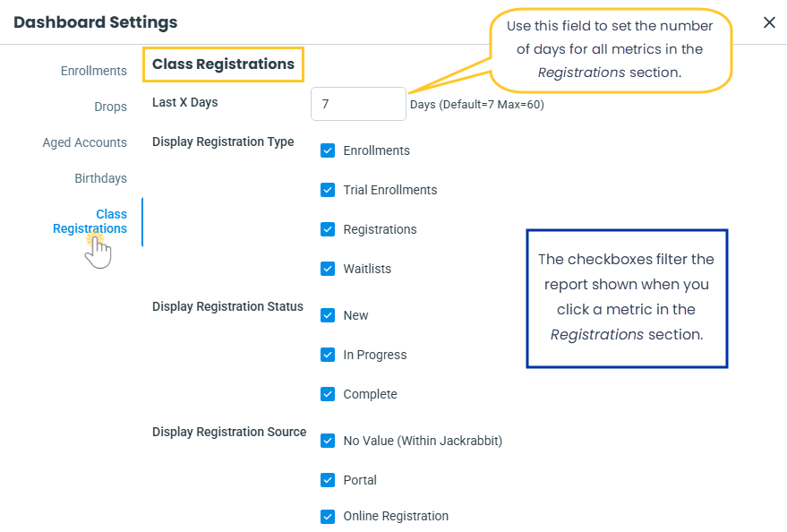Uncheck the In Progress status checkbox

coord(328,355)
